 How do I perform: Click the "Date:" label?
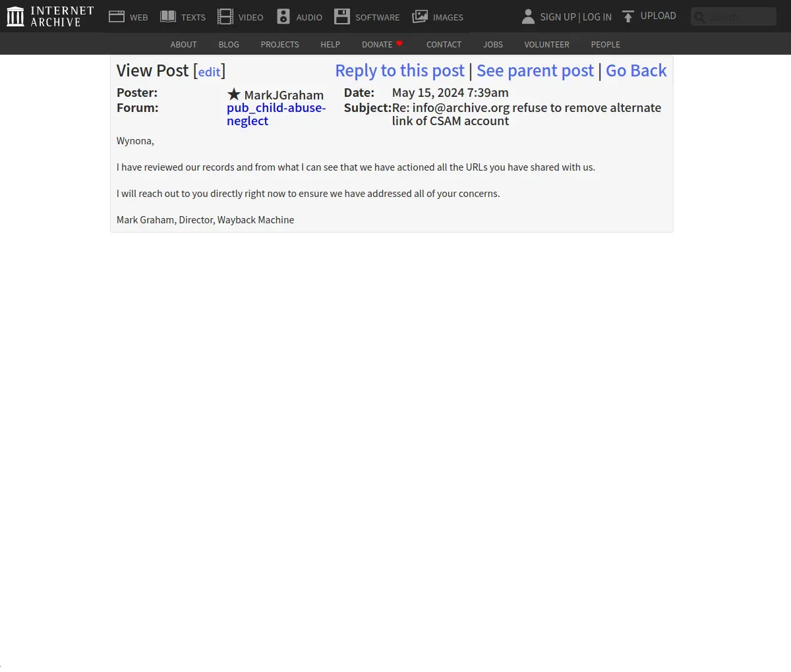(x=359, y=92)
